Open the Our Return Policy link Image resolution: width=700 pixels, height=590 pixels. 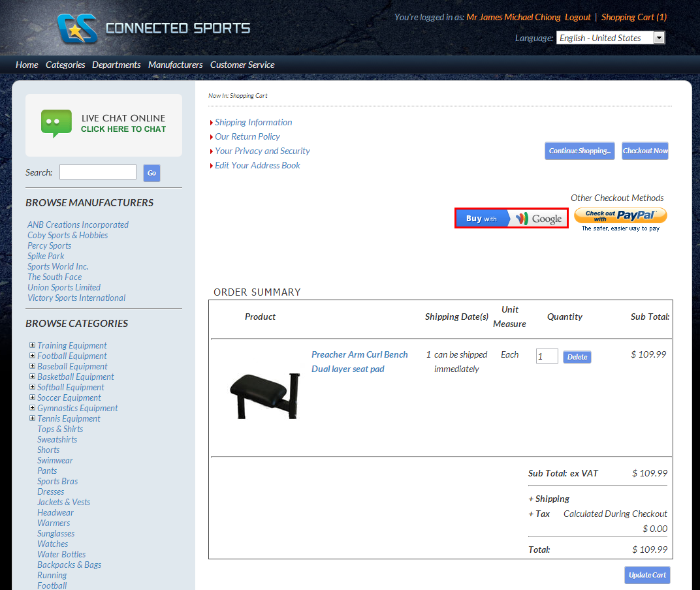click(x=247, y=136)
